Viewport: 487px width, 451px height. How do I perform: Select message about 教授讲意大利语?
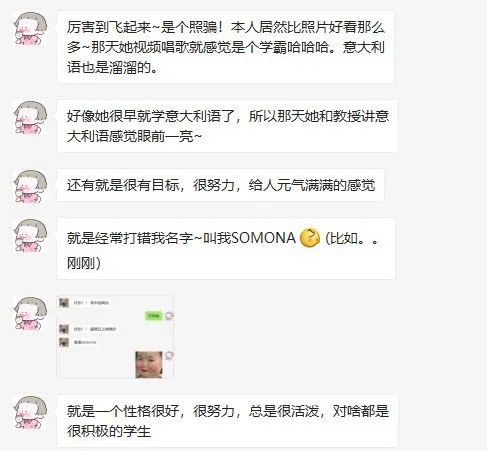click(227, 126)
